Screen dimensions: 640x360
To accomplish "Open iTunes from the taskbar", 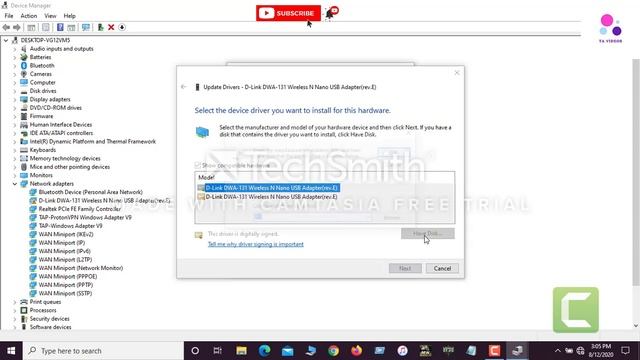I will pyautogui.click(x=402, y=351).
